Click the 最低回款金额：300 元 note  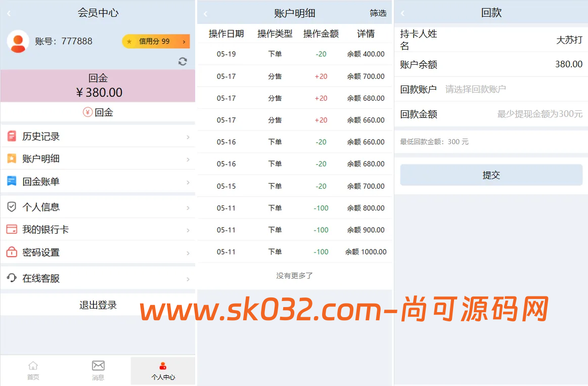tap(434, 142)
